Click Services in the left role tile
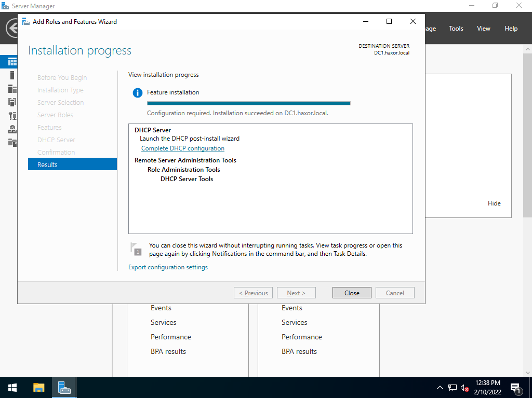532x398 pixels. tap(164, 322)
